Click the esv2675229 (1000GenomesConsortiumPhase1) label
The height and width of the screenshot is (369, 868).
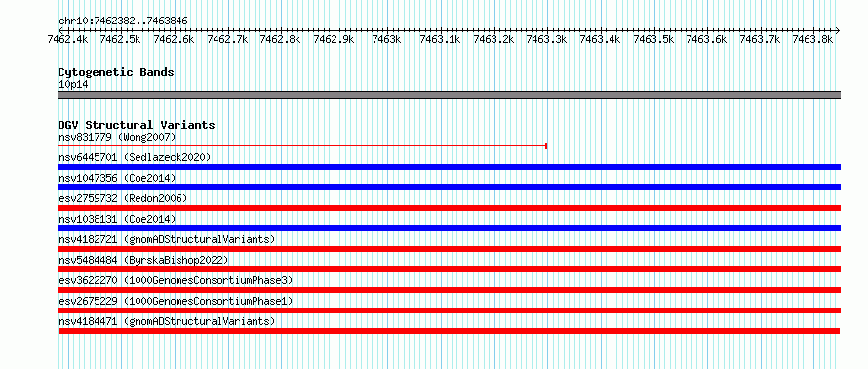coord(176,301)
